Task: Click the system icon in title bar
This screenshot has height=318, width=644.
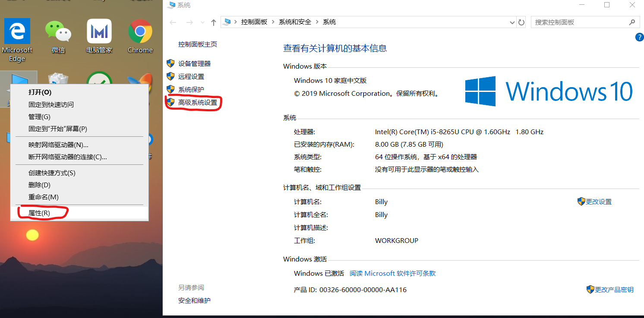Action: (171, 5)
